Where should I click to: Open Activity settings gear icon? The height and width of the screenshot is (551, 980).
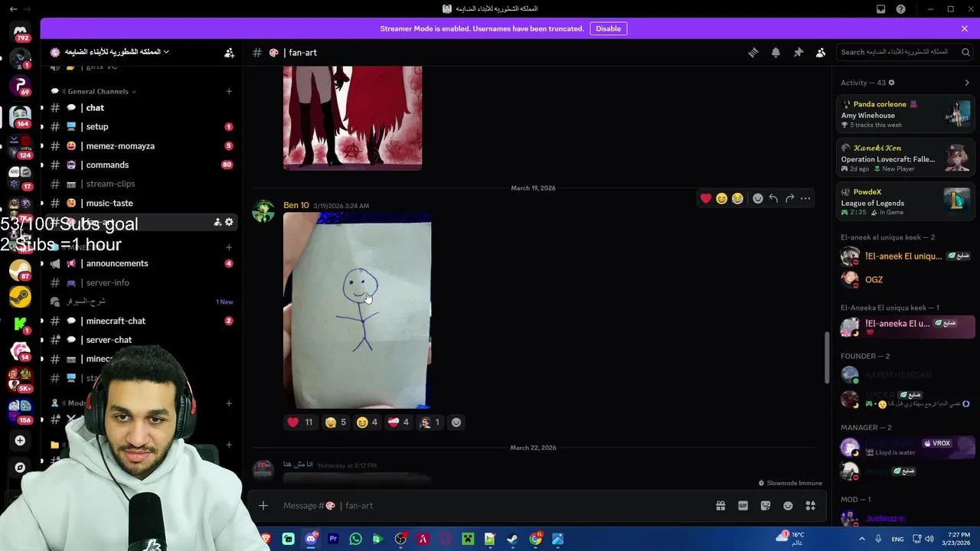pyautogui.click(x=891, y=83)
